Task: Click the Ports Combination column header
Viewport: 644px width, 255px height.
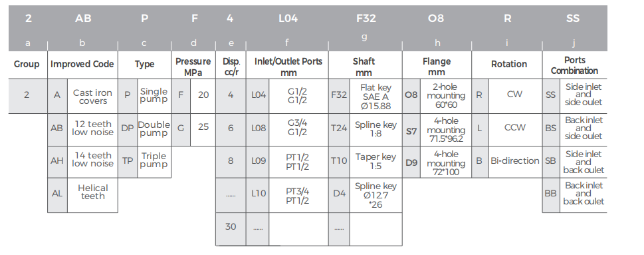Action: (574, 65)
